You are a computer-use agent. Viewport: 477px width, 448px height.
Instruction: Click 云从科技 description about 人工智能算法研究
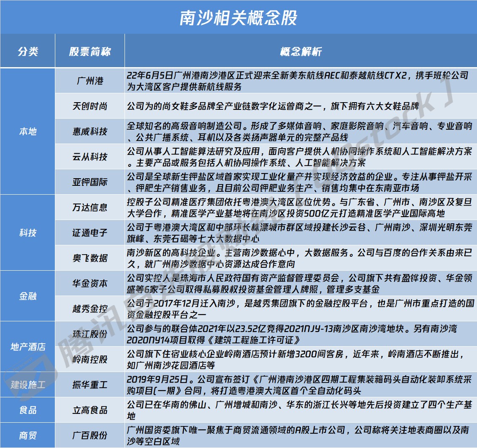coord(300,157)
